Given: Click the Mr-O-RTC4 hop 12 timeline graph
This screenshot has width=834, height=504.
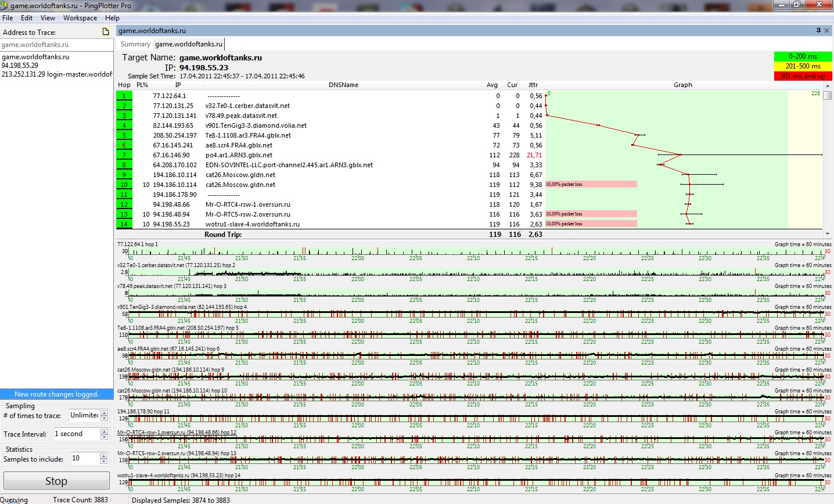Looking at the screenshot, I should [476, 440].
